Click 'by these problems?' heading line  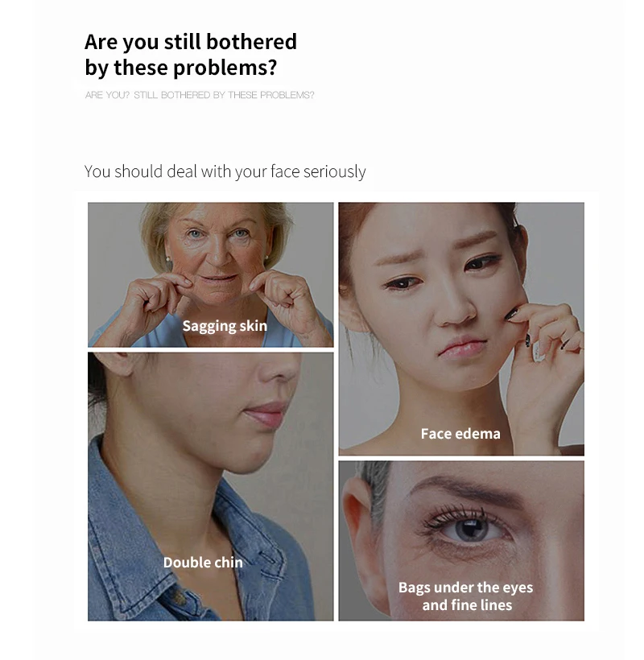point(181,68)
